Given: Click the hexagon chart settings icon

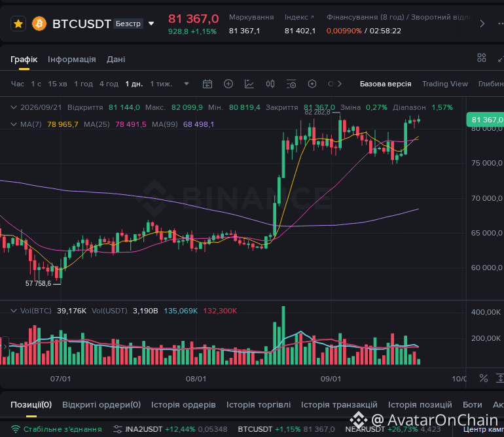Looking at the screenshot, I should (312, 84).
